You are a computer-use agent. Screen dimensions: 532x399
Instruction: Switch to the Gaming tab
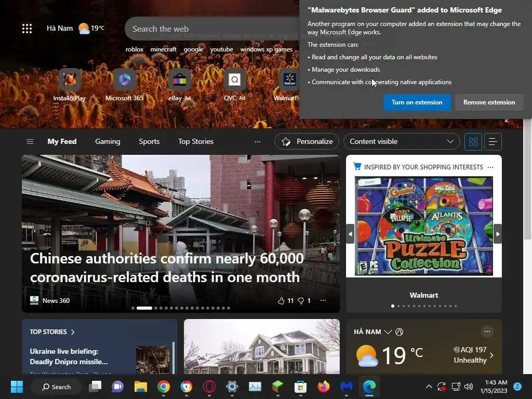(x=108, y=141)
